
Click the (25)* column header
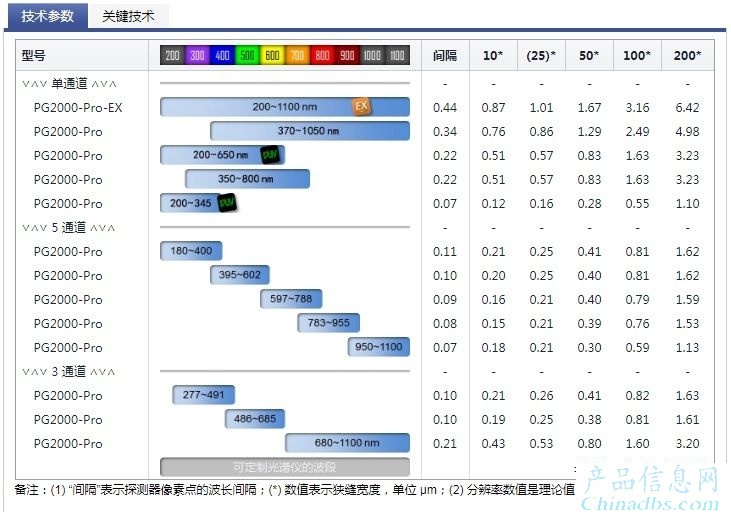coord(541,55)
